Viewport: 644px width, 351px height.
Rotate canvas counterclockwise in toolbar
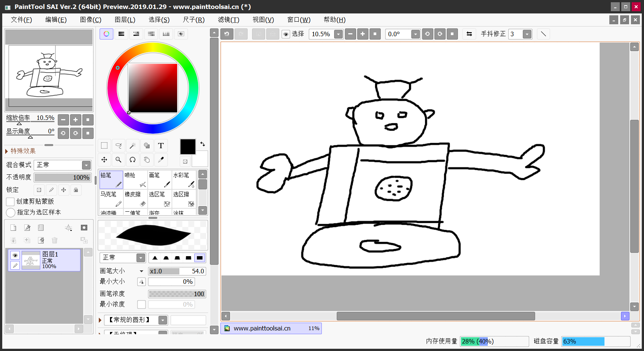coord(427,34)
